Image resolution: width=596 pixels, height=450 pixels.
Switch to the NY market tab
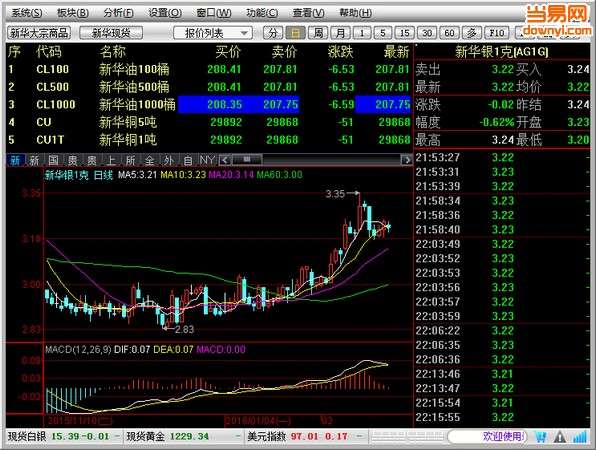[208, 160]
